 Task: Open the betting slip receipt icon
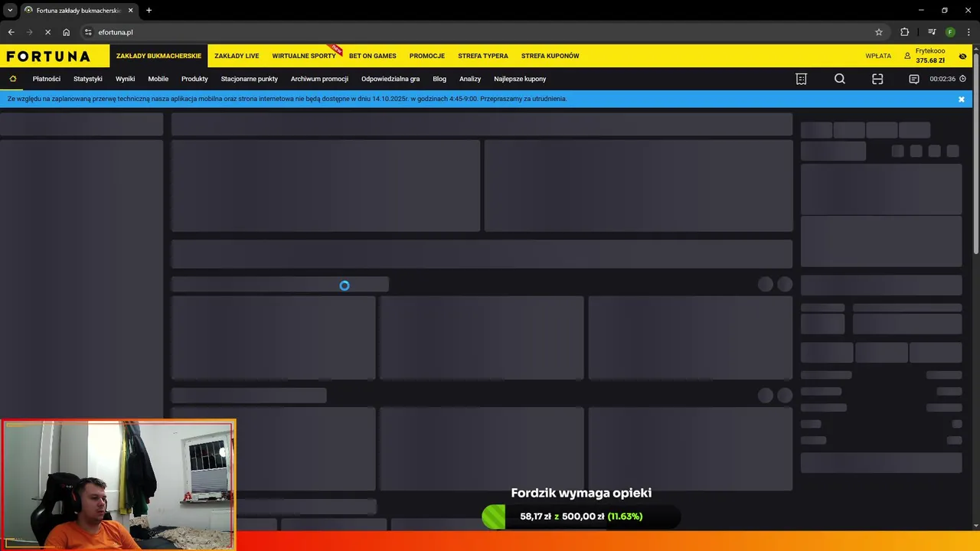point(801,79)
